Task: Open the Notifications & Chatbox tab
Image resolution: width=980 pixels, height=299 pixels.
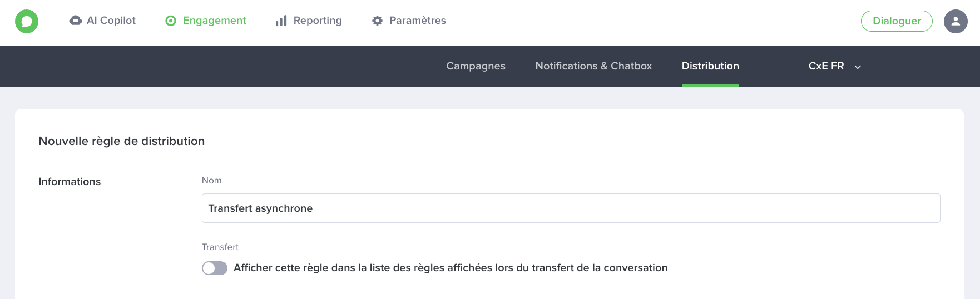Action: [x=593, y=66]
